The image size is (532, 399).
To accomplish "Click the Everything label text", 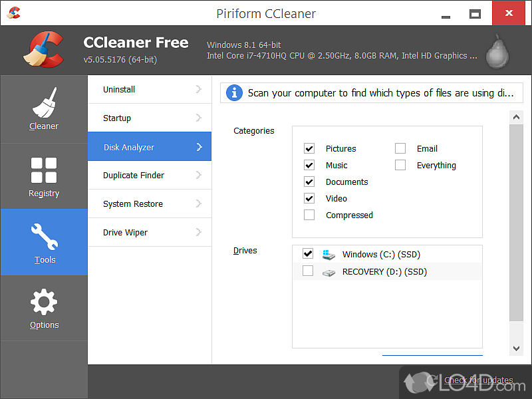I will coord(436,166).
